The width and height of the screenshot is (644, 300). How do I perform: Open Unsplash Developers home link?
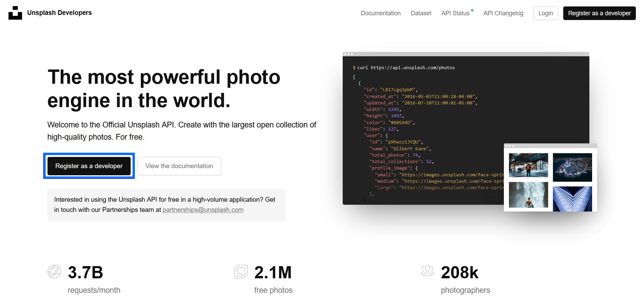tap(59, 13)
